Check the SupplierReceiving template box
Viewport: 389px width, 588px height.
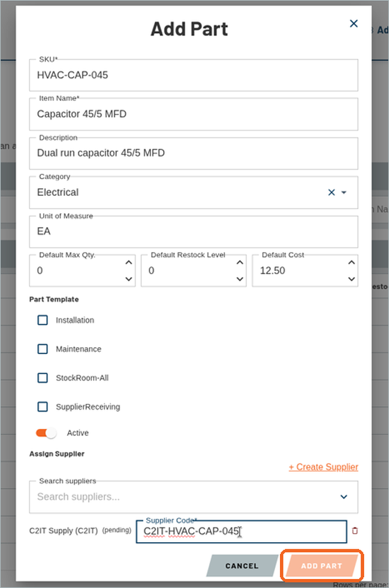point(43,407)
